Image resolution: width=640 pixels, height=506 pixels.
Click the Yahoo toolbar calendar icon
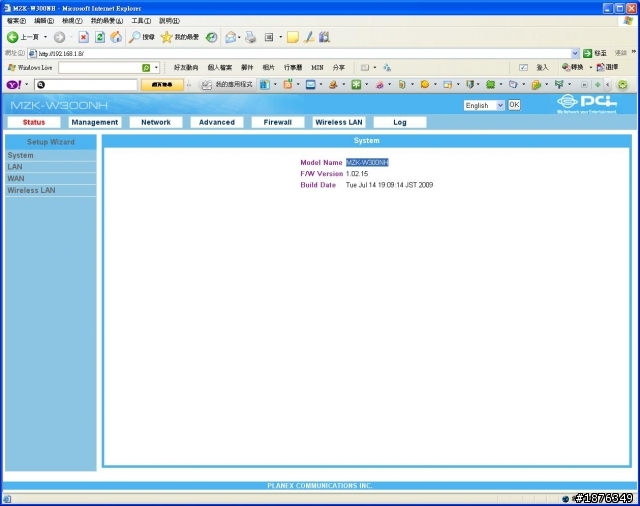coord(448,84)
